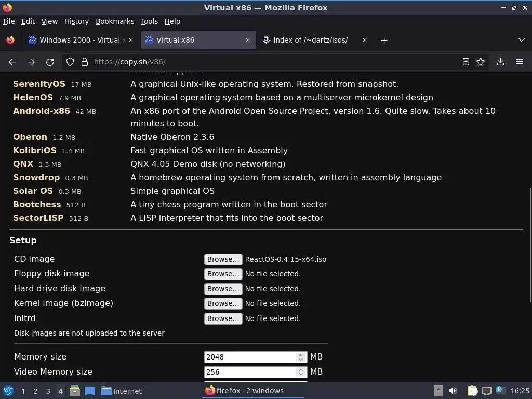Open the network tray icon
This screenshot has width=532, height=399.
click(x=486, y=391)
